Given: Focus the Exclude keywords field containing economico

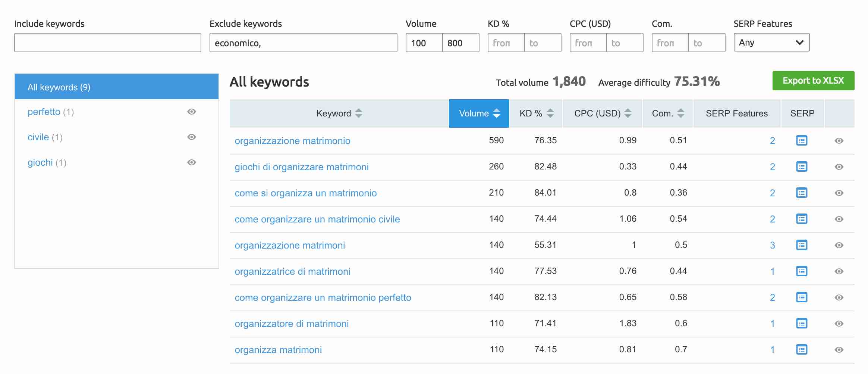Looking at the screenshot, I should click(304, 43).
